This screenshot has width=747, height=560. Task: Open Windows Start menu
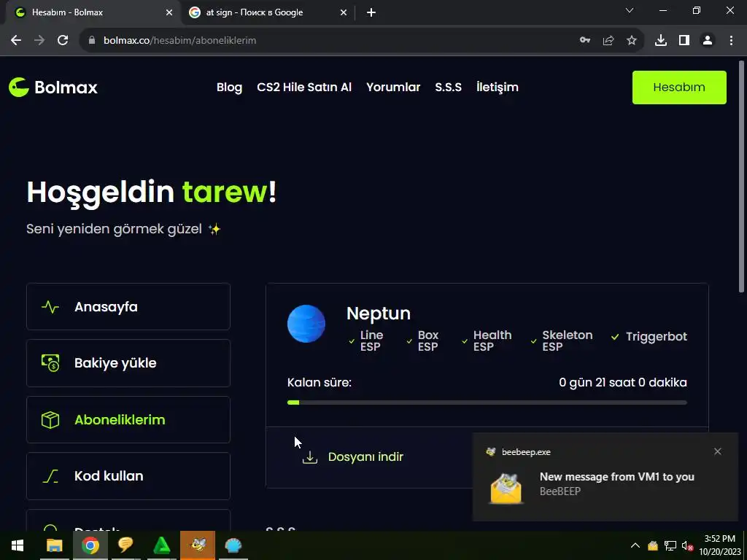pos(18,545)
